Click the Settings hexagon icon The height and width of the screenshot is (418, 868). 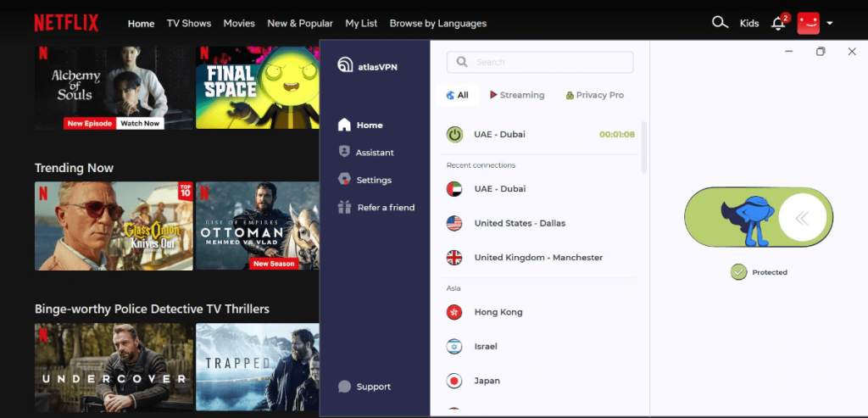tap(344, 180)
